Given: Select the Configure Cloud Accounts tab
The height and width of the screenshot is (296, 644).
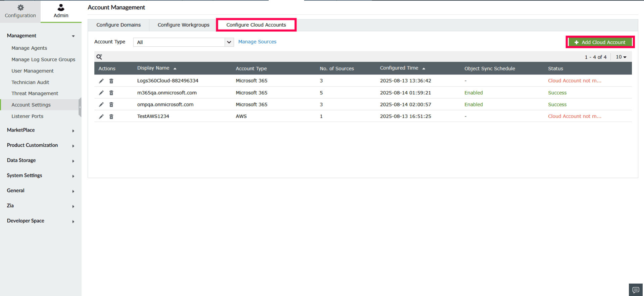Looking at the screenshot, I should click(x=256, y=25).
